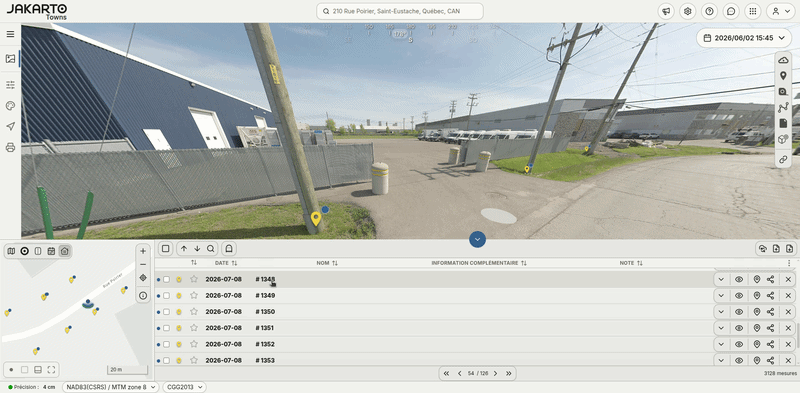Viewport: 800px width, 393px height.
Task: Open table column options kebab menu
Action: (789, 263)
